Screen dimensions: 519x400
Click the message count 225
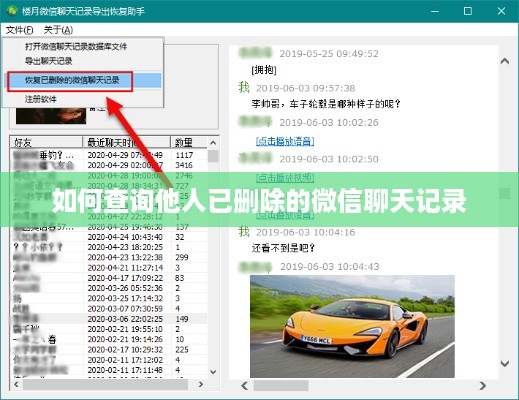pos(182,350)
